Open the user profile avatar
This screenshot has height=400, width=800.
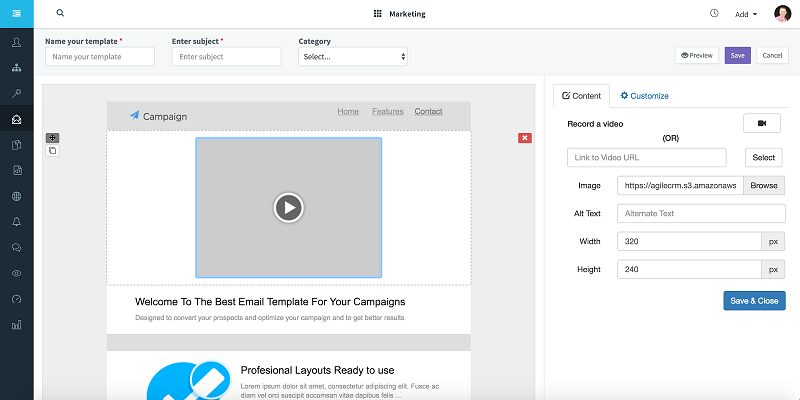click(x=782, y=14)
